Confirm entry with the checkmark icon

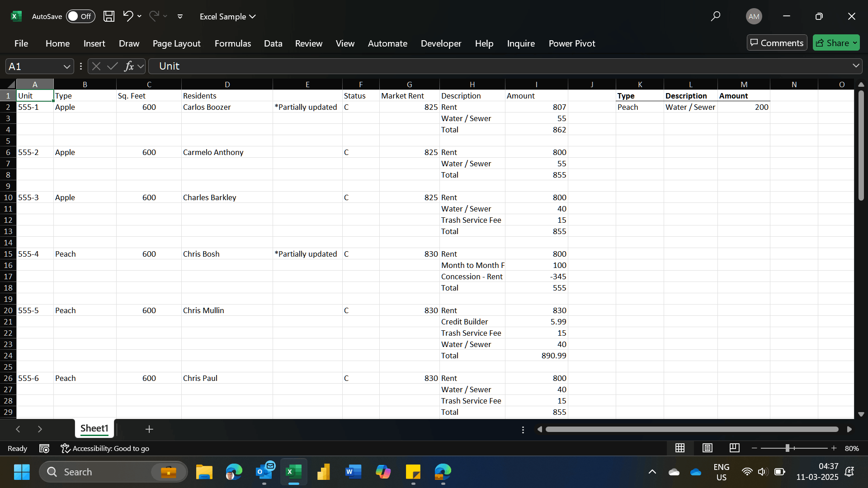[113, 66]
